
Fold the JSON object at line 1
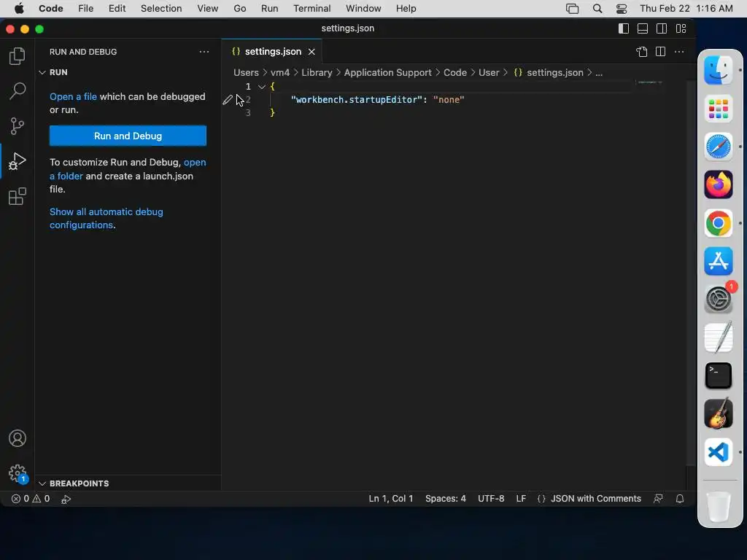coord(262,87)
